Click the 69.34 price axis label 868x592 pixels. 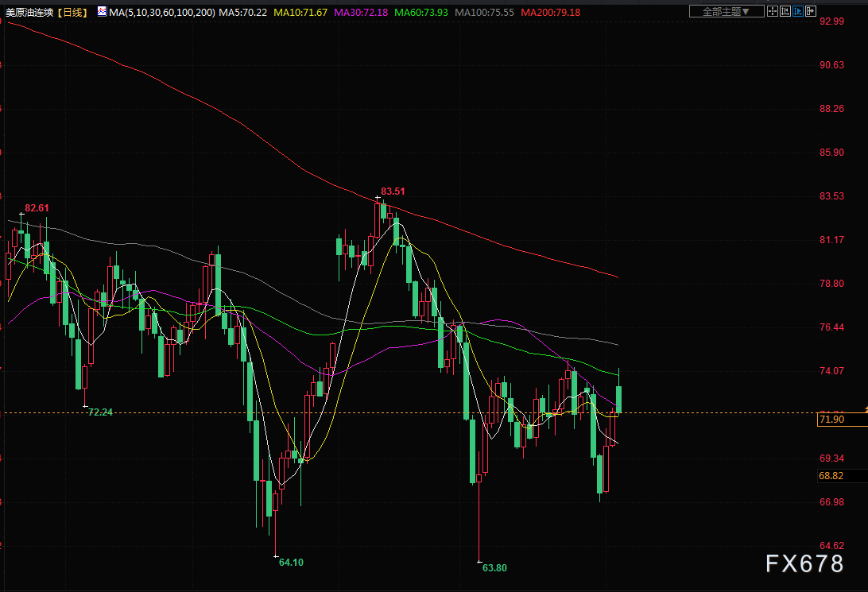point(831,459)
